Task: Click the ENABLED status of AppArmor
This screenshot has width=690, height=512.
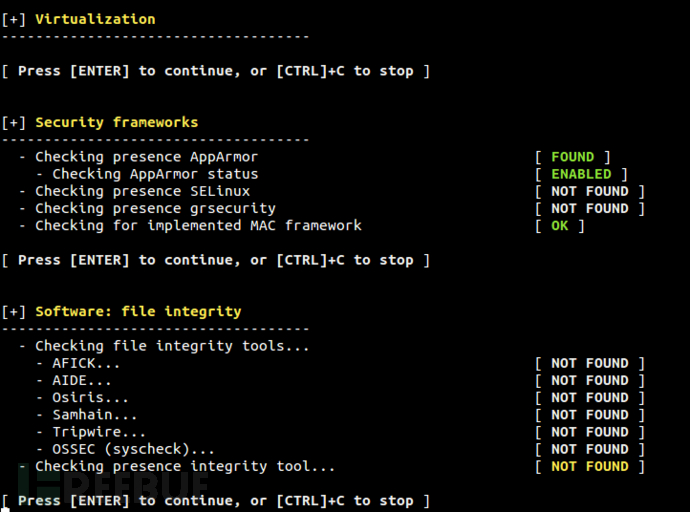Action: [580, 174]
